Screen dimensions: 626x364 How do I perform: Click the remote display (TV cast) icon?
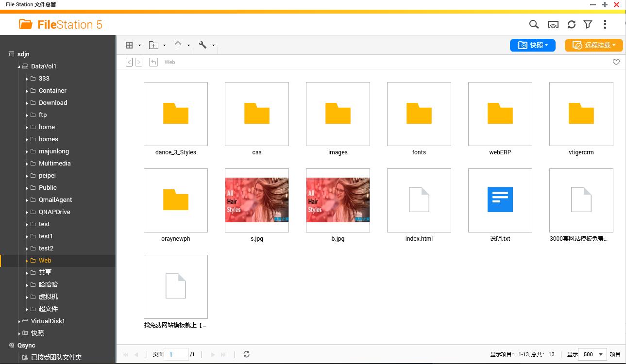[x=553, y=24]
